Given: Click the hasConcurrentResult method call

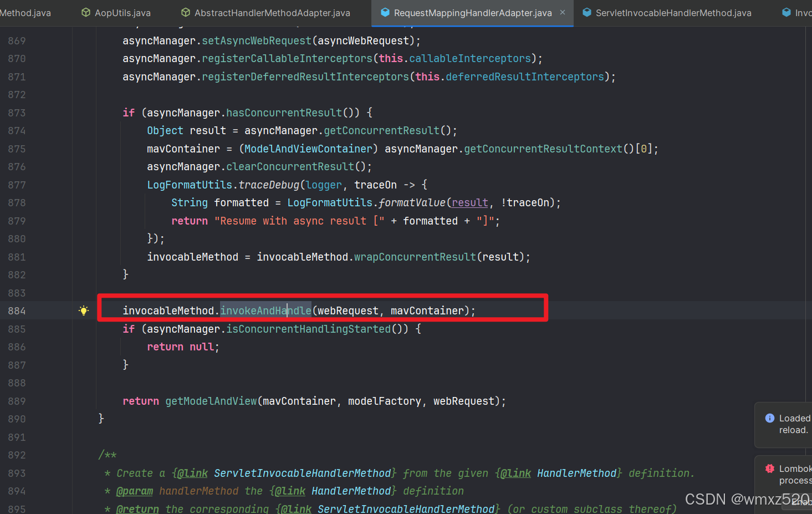Looking at the screenshot, I should coord(284,113).
